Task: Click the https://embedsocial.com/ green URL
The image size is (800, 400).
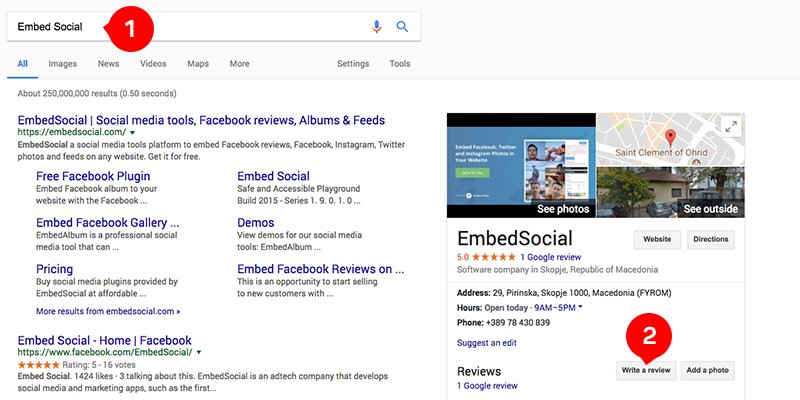Action: 71,132
